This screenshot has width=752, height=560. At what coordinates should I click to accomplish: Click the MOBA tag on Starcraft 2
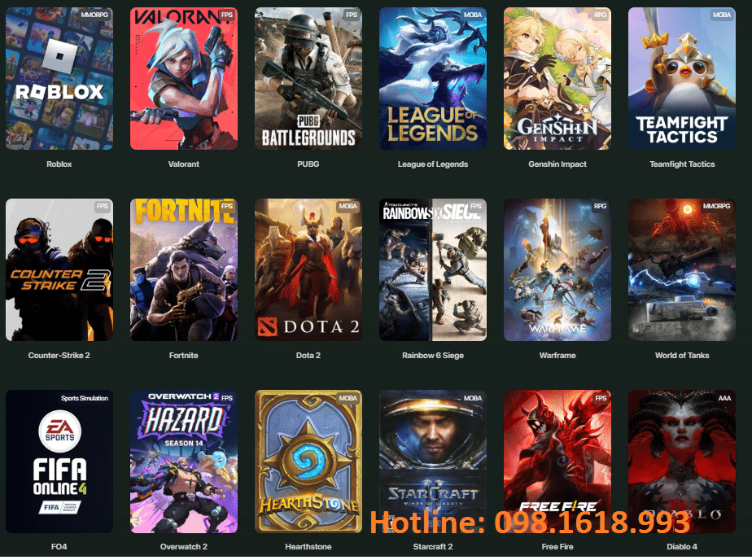[x=473, y=398]
